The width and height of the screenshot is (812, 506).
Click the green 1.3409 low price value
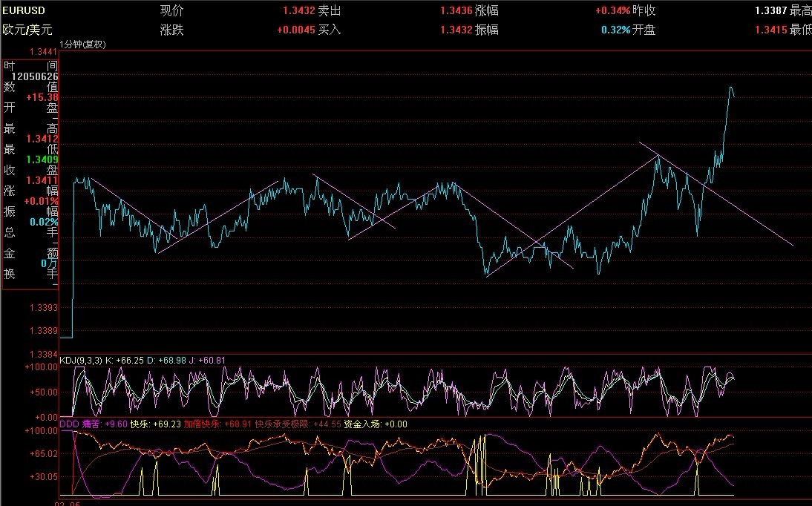[x=42, y=160]
